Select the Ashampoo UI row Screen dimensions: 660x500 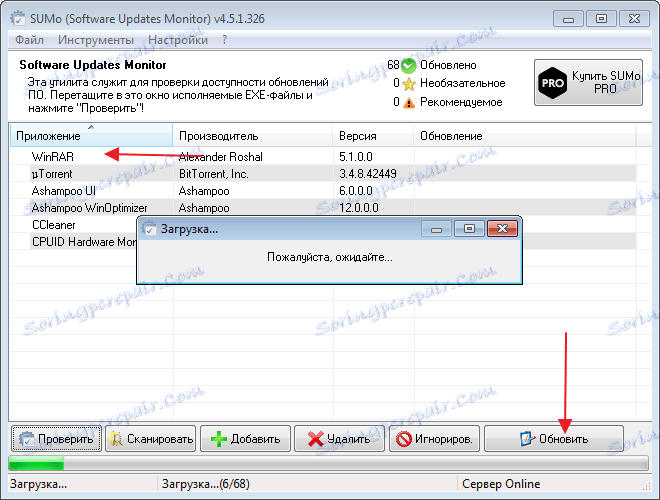click(322, 191)
